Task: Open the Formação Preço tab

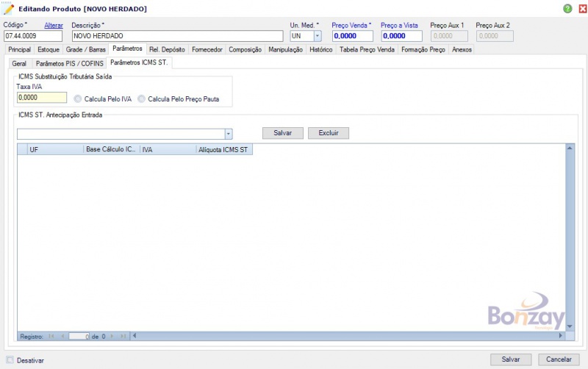Action: [x=423, y=50]
